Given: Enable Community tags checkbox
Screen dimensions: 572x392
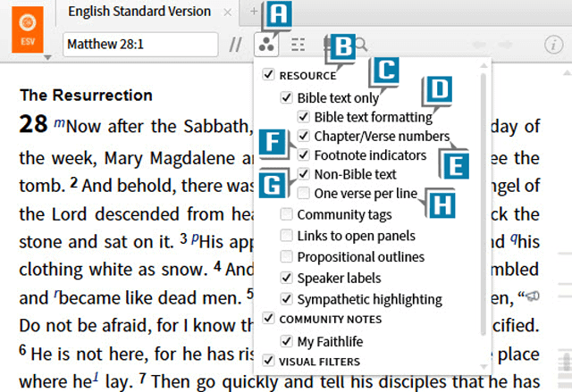Looking at the screenshot, I should [286, 214].
